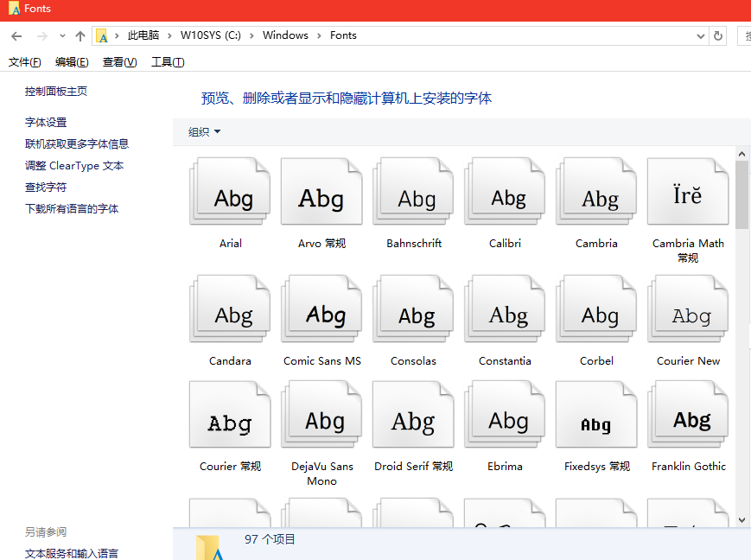The image size is (751, 560).
Task: Go to 控制面板主页
Action: click(56, 92)
